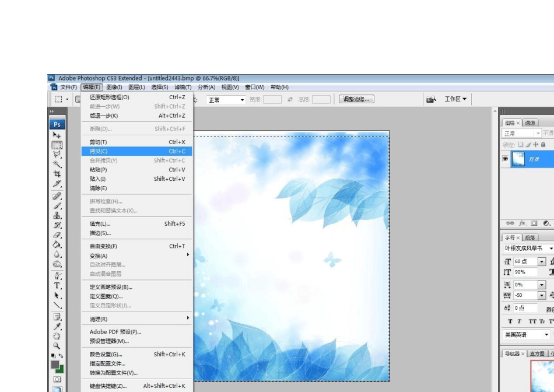
Task: Toggle Quick Mask mode
Action: pyautogui.click(x=57, y=379)
